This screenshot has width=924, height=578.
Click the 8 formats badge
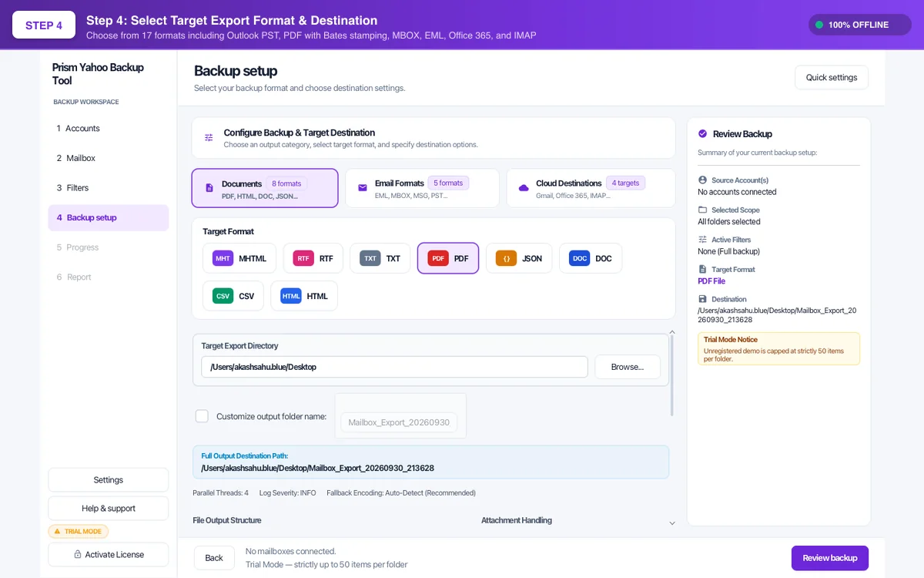point(286,183)
